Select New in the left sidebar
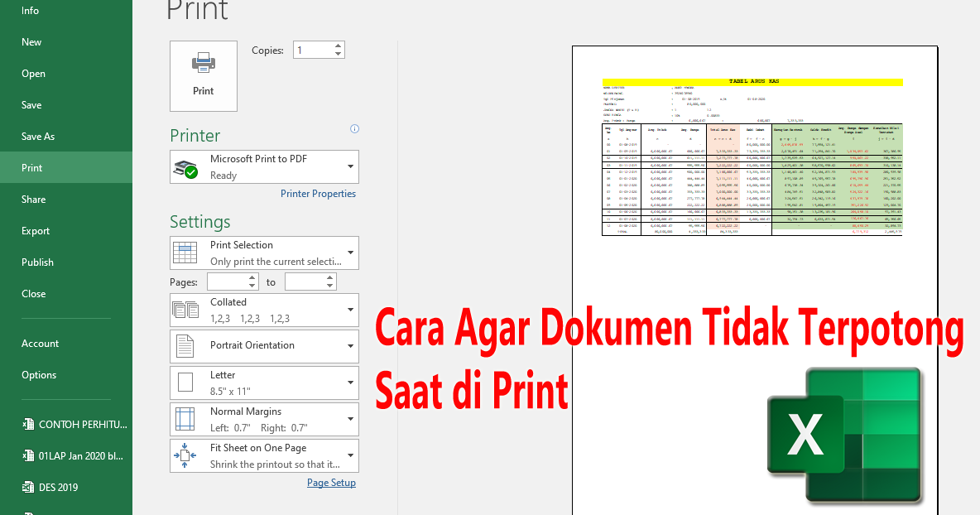The height and width of the screenshot is (515, 980). 31,41
